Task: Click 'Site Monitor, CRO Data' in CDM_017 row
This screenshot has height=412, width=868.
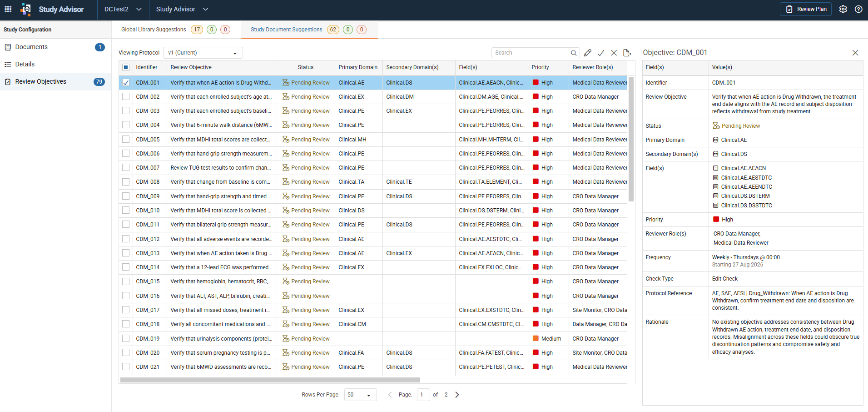Action: 600,310
